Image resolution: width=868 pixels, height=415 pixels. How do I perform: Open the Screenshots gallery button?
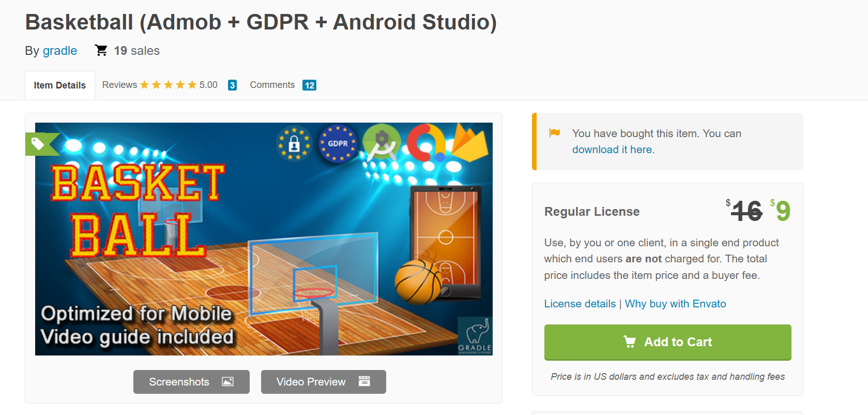point(191,382)
